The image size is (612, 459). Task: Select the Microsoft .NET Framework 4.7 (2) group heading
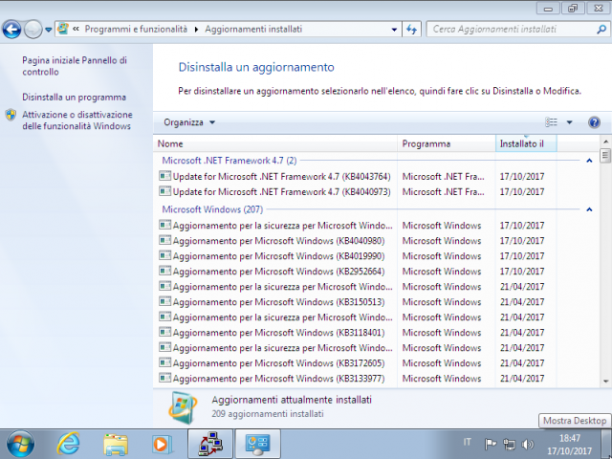(230, 160)
